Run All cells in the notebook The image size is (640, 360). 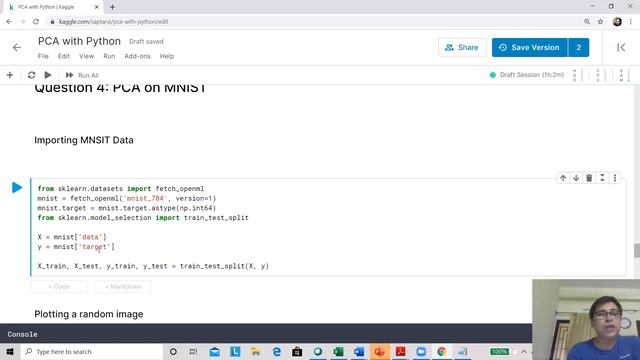(82, 75)
